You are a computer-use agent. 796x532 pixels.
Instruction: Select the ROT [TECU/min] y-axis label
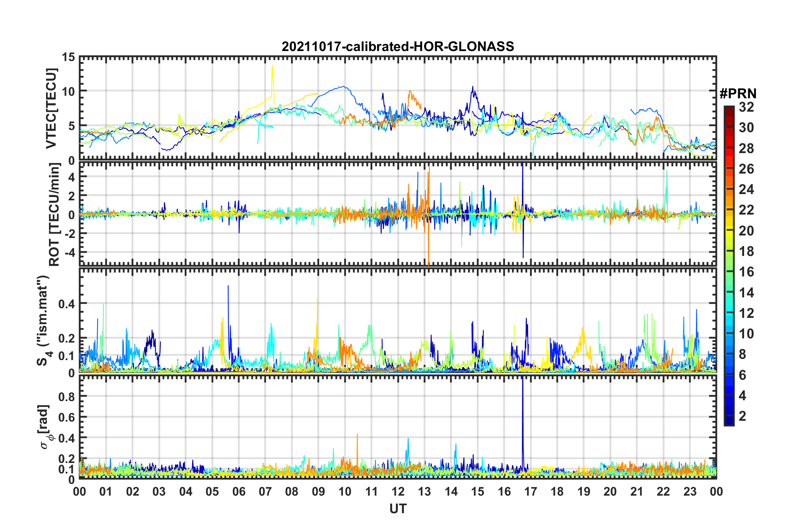click(54, 215)
